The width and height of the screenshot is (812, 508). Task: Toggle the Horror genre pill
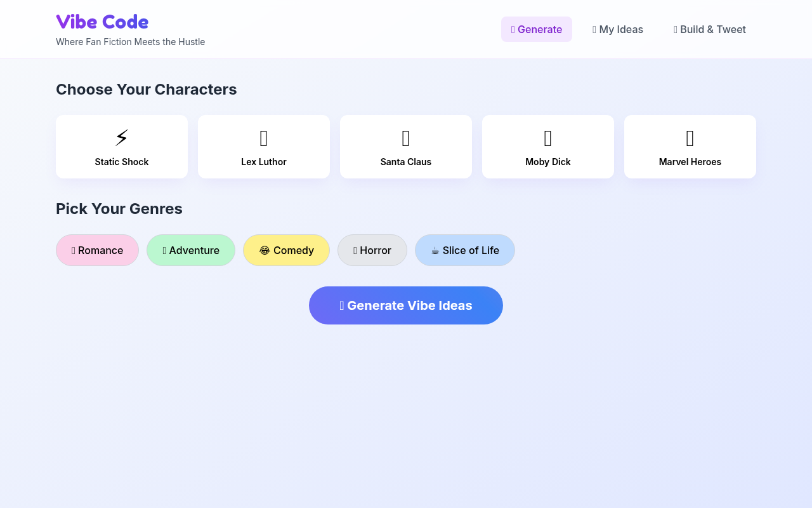click(x=372, y=250)
